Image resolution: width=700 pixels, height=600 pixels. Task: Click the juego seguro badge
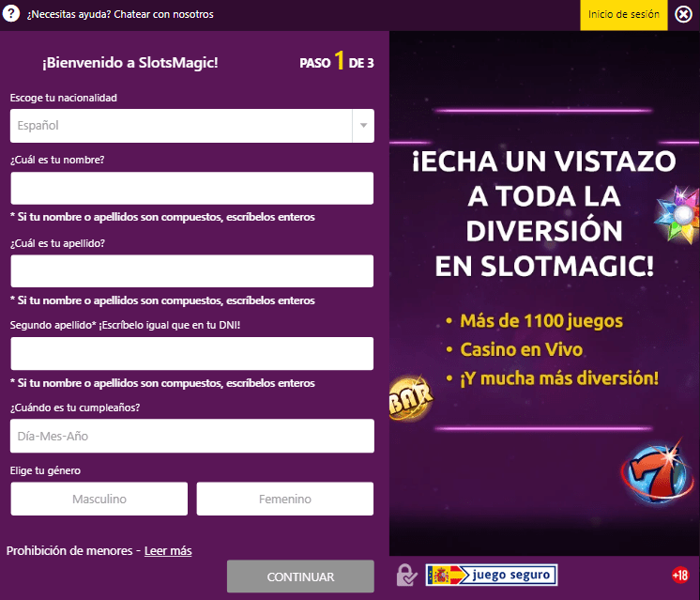(x=492, y=575)
